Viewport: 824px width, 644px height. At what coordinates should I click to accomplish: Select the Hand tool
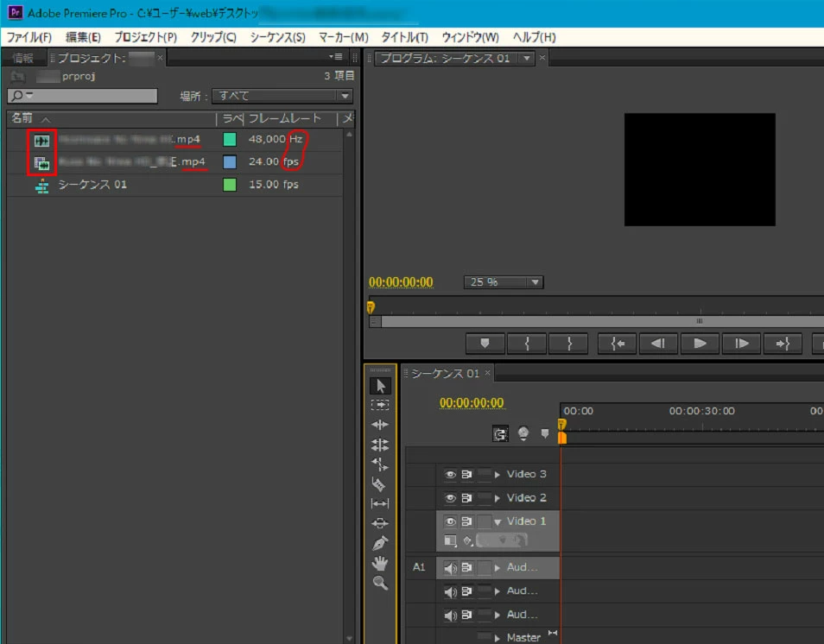click(x=380, y=563)
